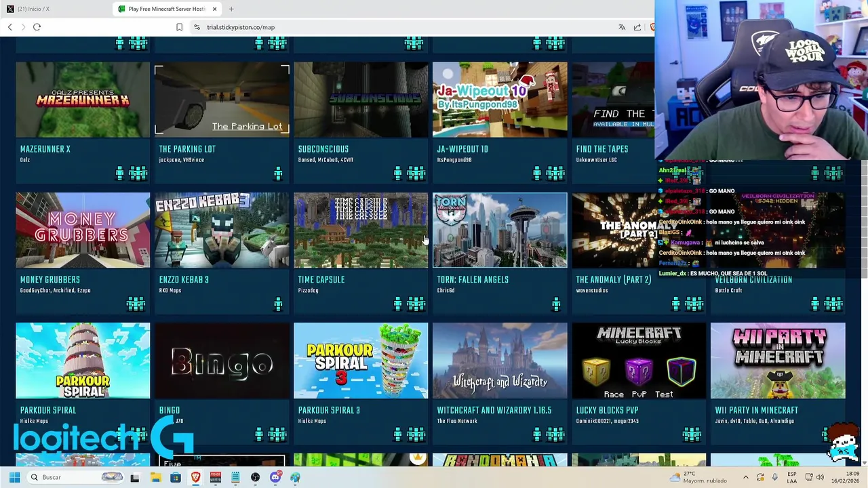This screenshot has height=488, width=868.
Task: Select single-player icon for Ja-Wipeout 10
Action: pos(537,174)
